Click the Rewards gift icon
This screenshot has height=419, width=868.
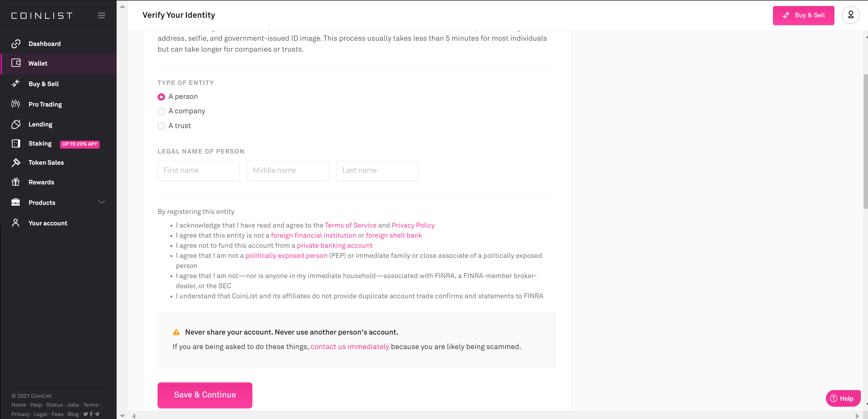coord(16,182)
